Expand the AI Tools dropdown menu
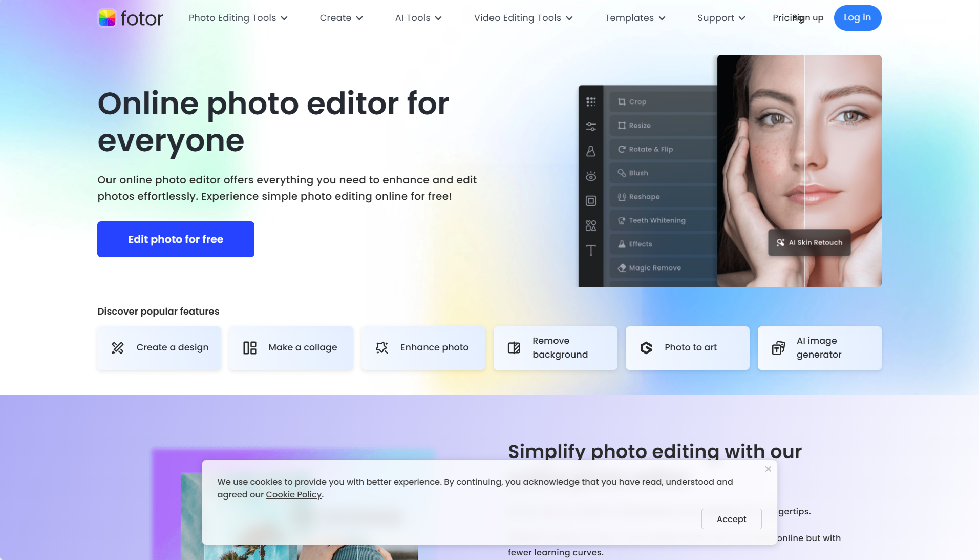 coord(418,18)
